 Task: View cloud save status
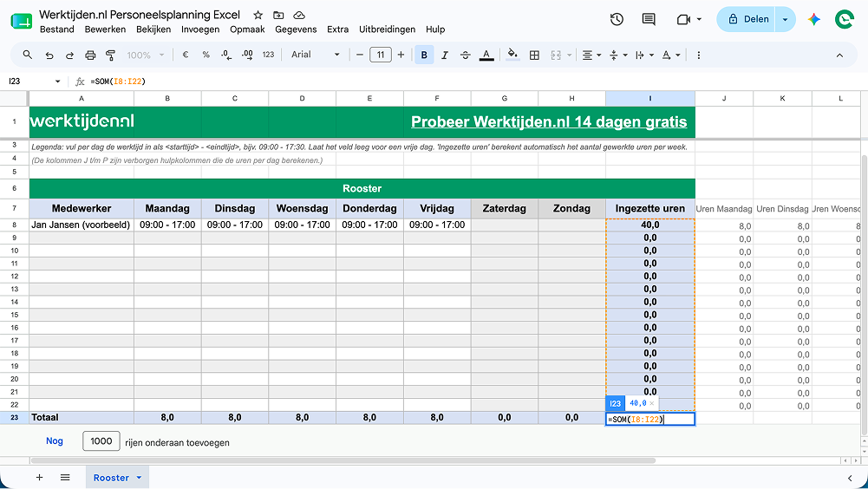[299, 15]
